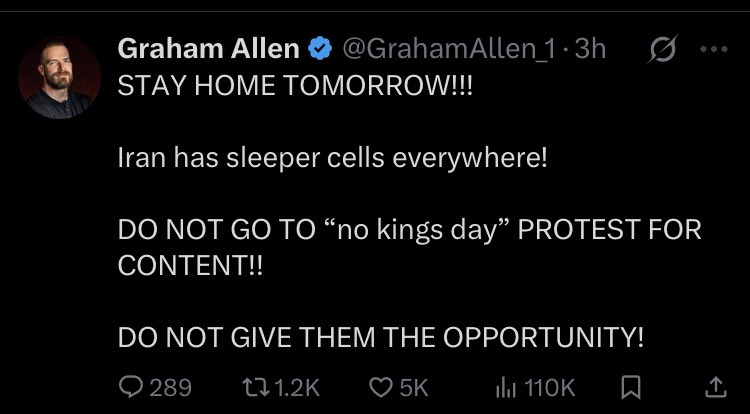Click the Grok slashed-circle icon
Viewport: 750px width, 414px height.
click(x=663, y=49)
